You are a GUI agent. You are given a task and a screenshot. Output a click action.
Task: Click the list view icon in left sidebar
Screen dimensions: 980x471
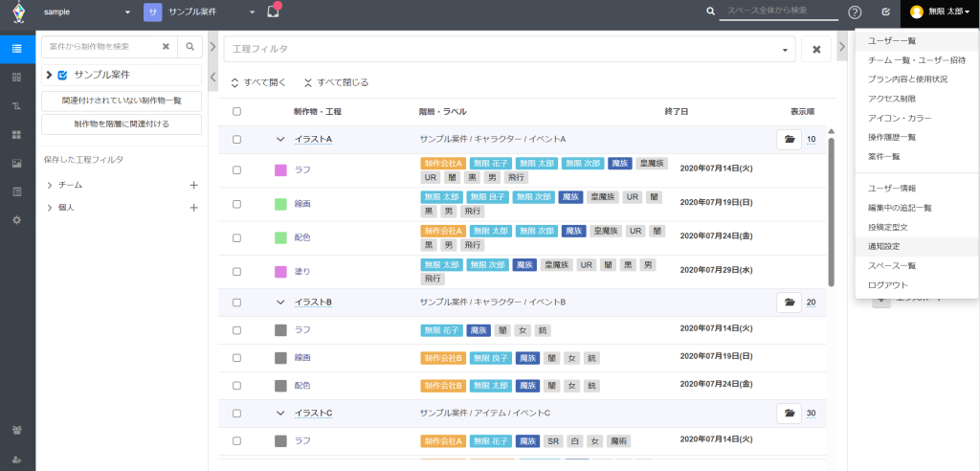coord(17,48)
